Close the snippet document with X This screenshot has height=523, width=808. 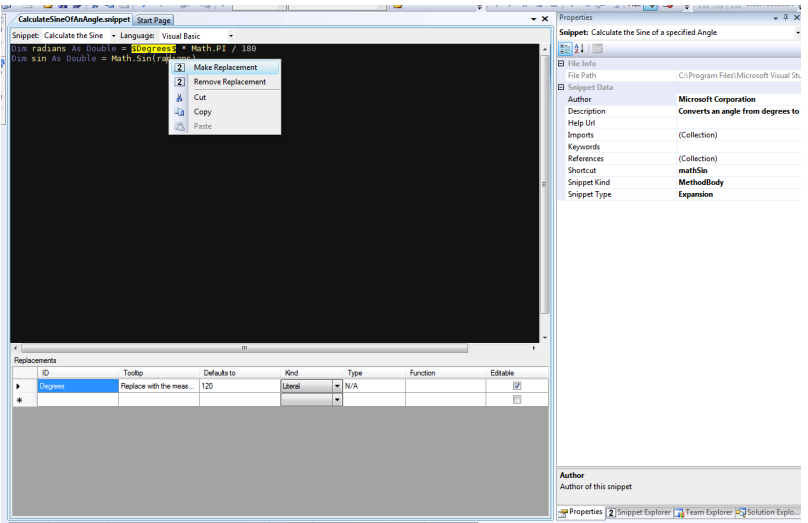pos(545,19)
